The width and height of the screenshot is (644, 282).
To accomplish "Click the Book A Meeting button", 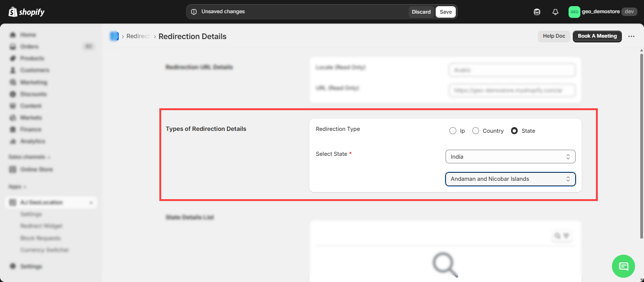I will pos(597,36).
